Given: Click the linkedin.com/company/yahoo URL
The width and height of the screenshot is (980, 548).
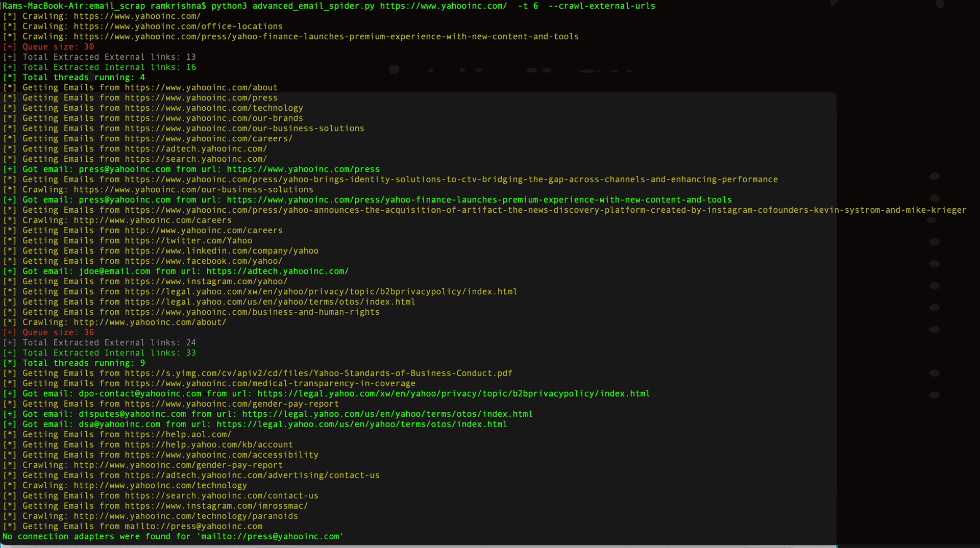Looking at the screenshot, I should pyautogui.click(x=222, y=251).
